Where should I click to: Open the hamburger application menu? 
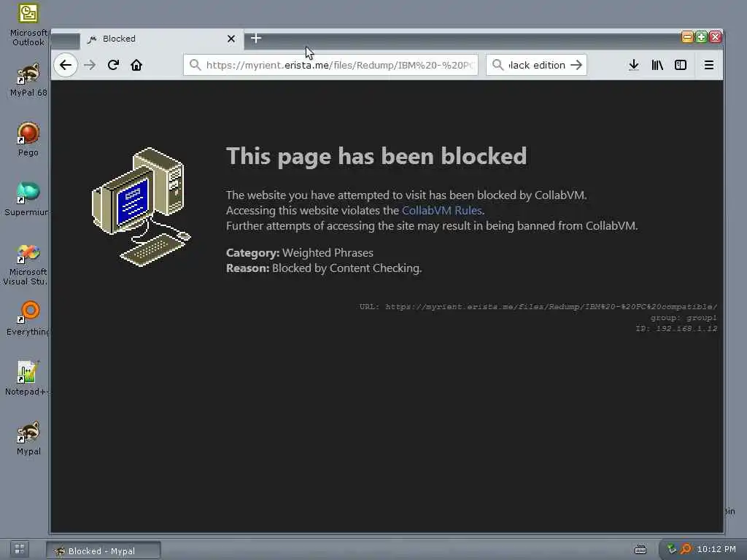pyautogui.click(x=709, y=65)
